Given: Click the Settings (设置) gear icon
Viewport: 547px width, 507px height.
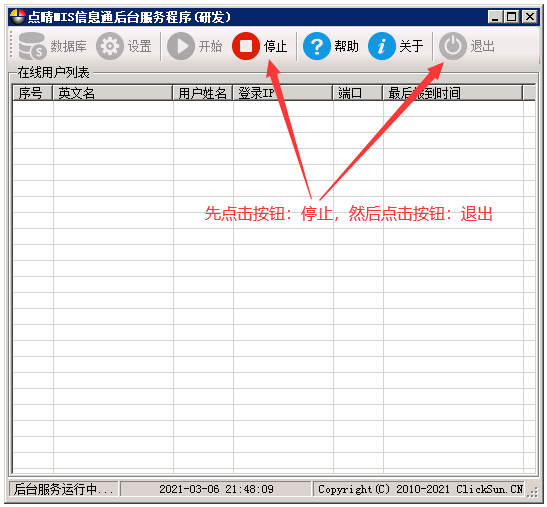Looking at the screenshot, I should coord(110,46).
